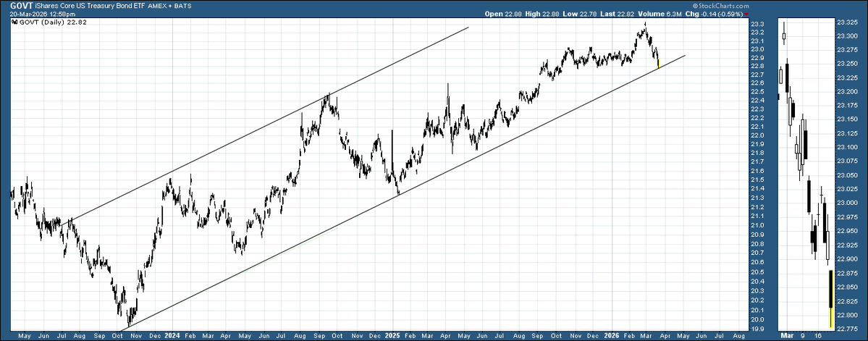868x341 pixels.
Task: Click the yellow latest candlestick in inset chart
Action: [x=831, y=298]
